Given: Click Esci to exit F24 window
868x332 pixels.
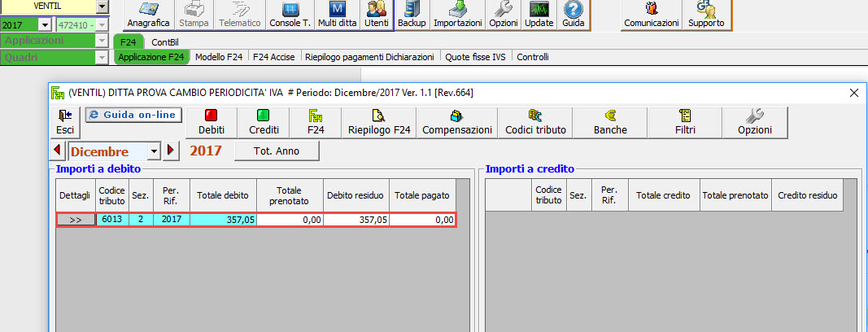Looking at the screenshot, I should [x=65, y=123].
